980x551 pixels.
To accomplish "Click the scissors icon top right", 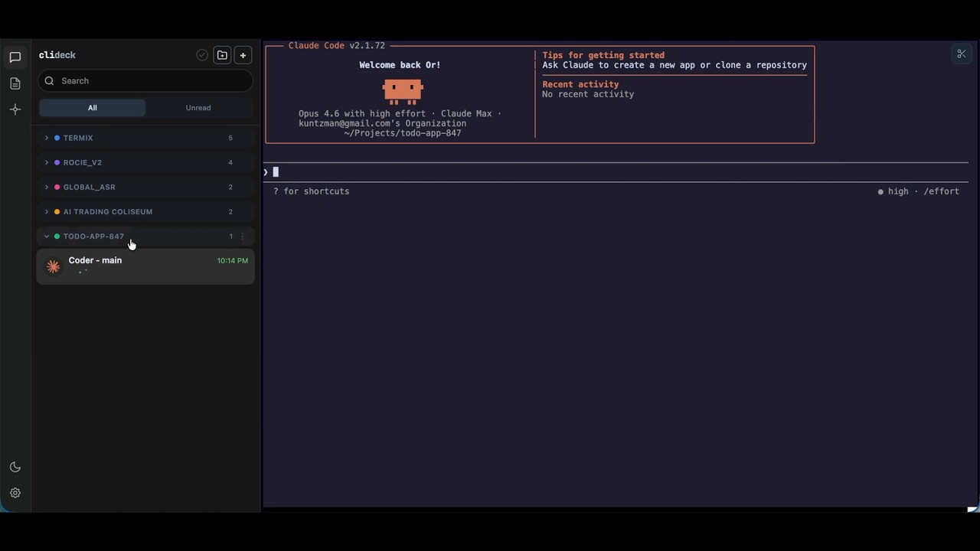I will pos(961,54).
